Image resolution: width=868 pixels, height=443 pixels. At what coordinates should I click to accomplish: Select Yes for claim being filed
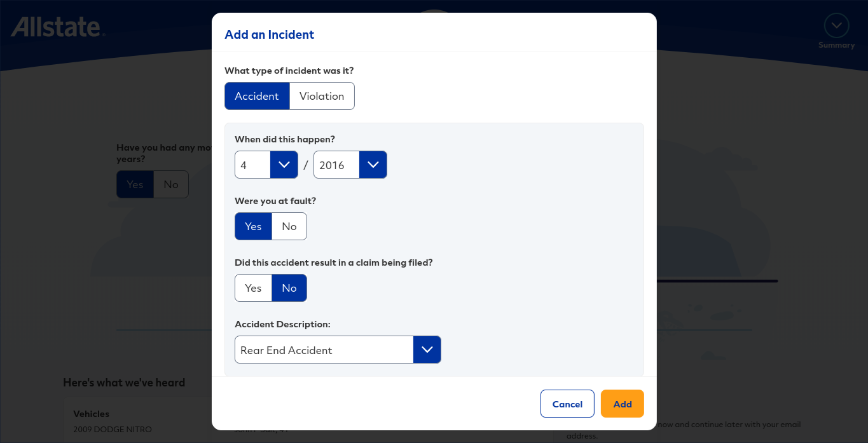click(253, 288)
